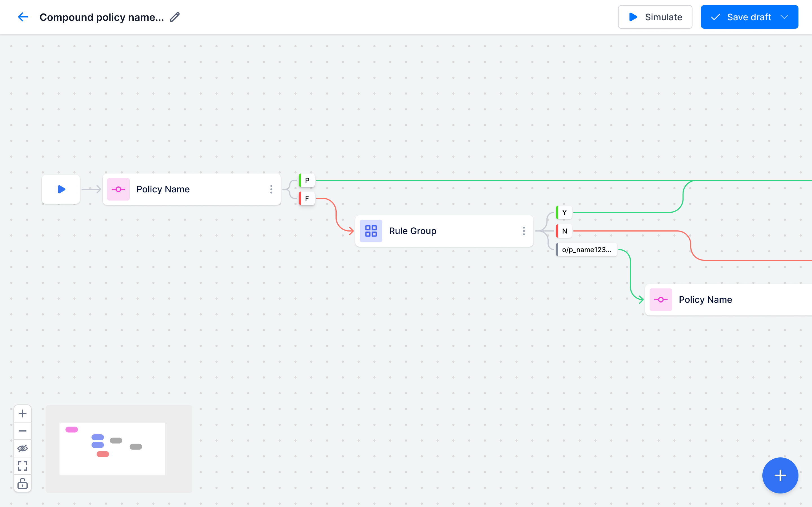Select the P pass output tag
Screen dimensions: 812x507
point(307,180)
